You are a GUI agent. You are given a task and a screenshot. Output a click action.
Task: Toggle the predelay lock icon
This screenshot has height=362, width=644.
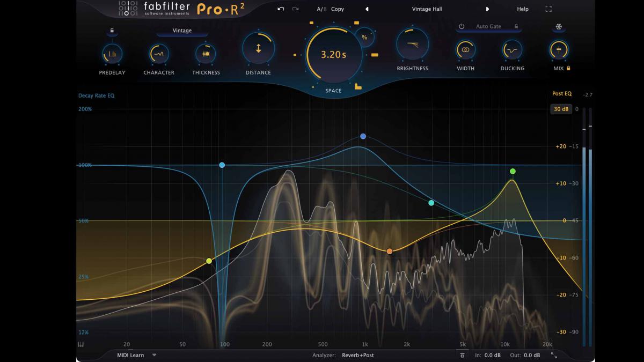[112, 31]
